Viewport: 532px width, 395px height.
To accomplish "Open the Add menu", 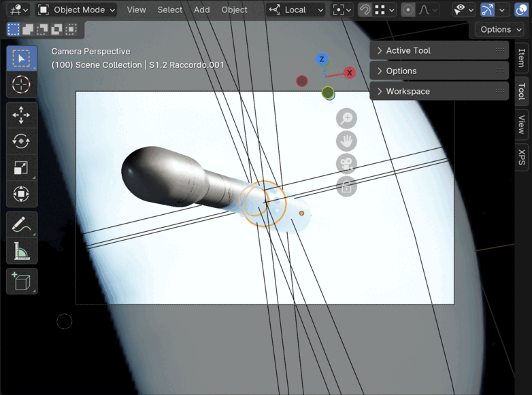I will [201, 10].
